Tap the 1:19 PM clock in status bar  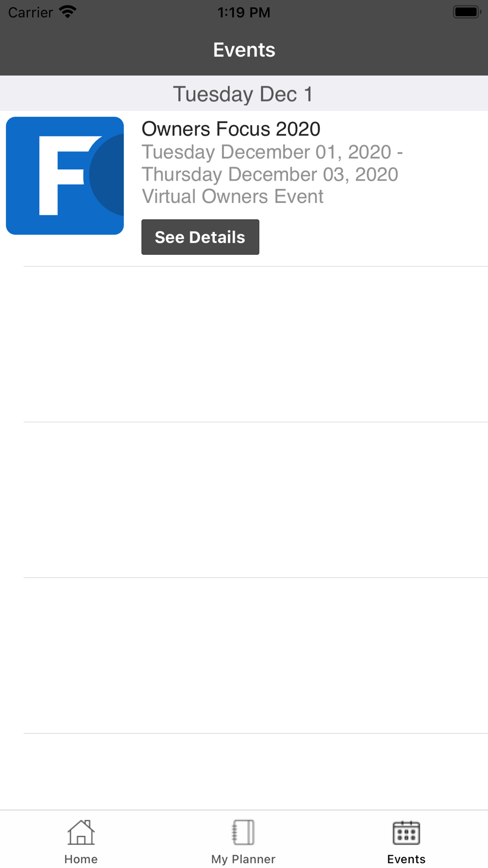244,12
